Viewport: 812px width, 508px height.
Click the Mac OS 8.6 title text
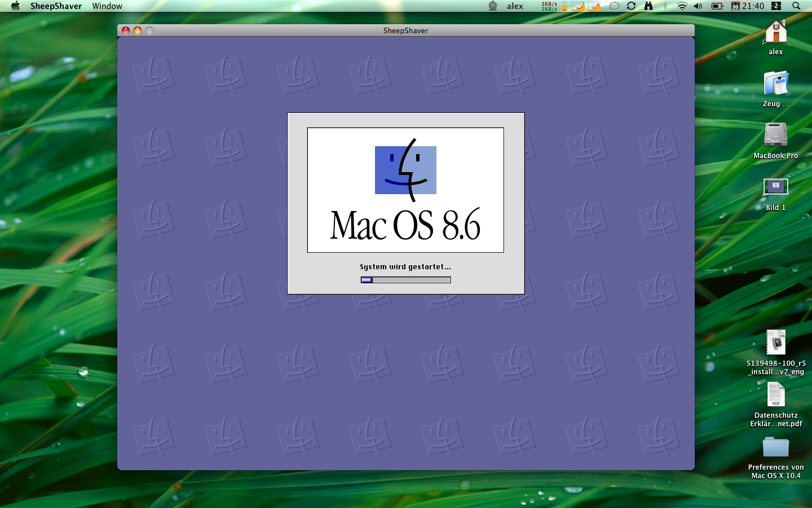405,225
